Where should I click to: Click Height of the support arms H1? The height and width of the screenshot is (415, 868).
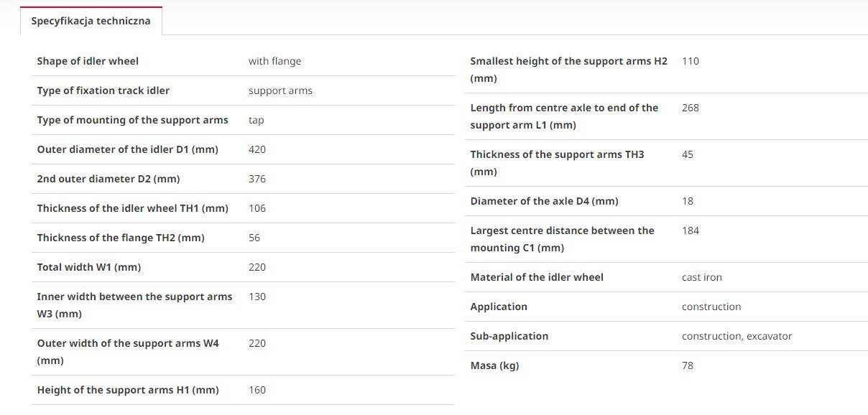tap(128, 390)
